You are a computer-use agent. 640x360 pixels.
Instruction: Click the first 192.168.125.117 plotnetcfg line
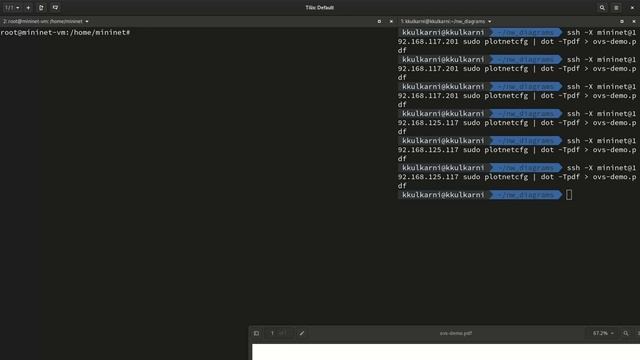click(x=517, y=122)
